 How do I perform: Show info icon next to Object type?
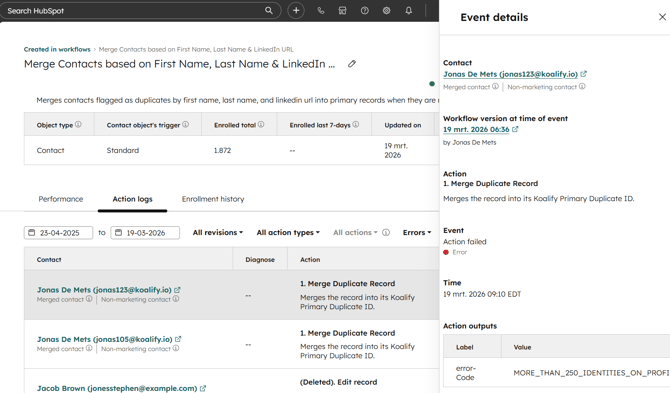[78, 124]
